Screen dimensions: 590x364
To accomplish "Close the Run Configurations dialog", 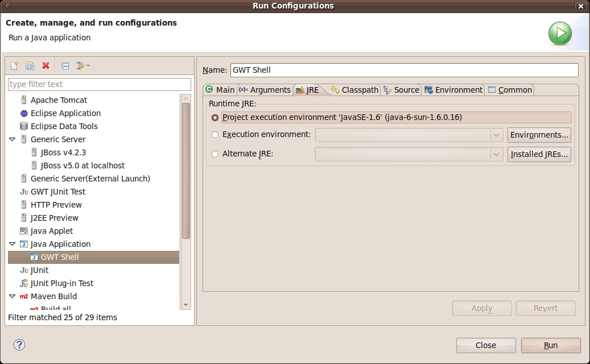I will pyautogui.click(x=486, y=345).
